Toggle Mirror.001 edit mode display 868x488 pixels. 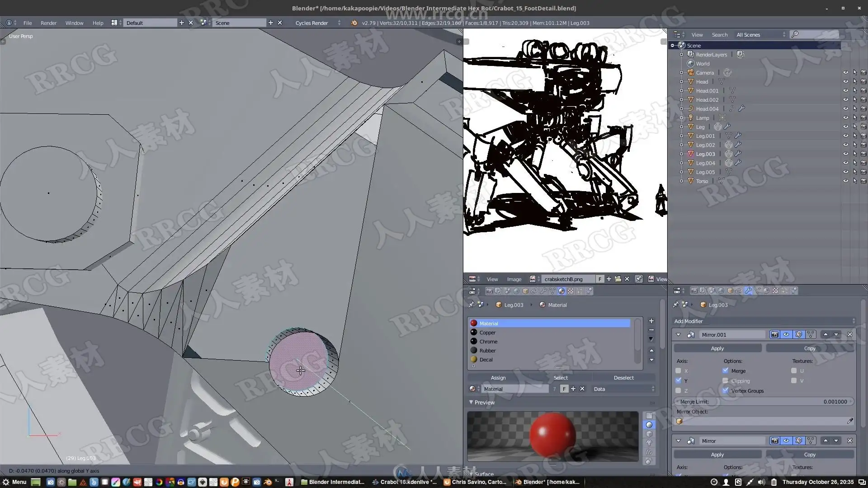coord(799,334)
